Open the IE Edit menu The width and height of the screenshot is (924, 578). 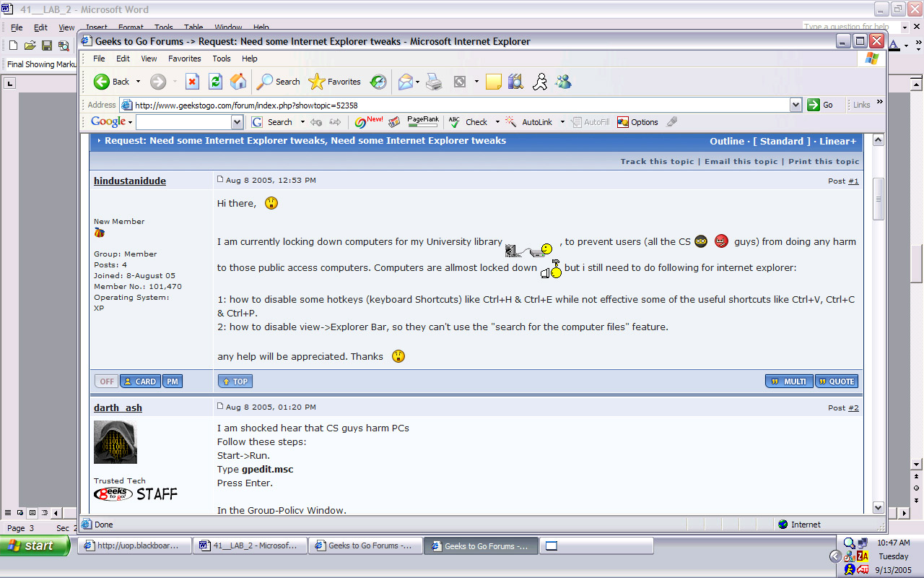click(x=123, y=59)
